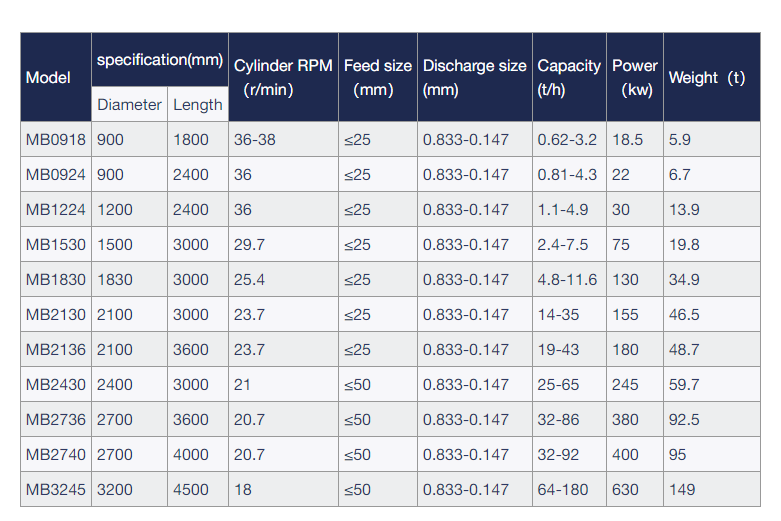
Task: Click diameter 1500 in MB1530 row
Action: click(130, 245)
